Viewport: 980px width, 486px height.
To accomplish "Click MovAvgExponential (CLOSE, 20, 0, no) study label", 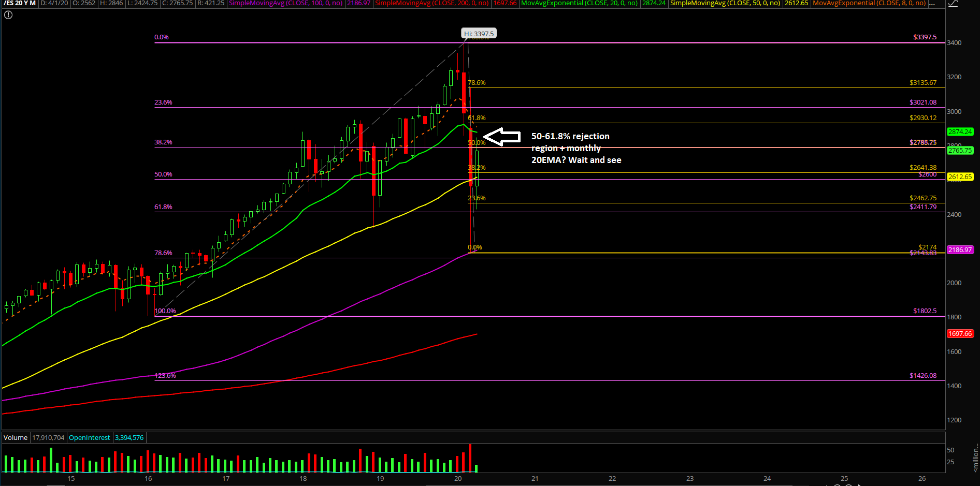I will click(x=580, y=3).
